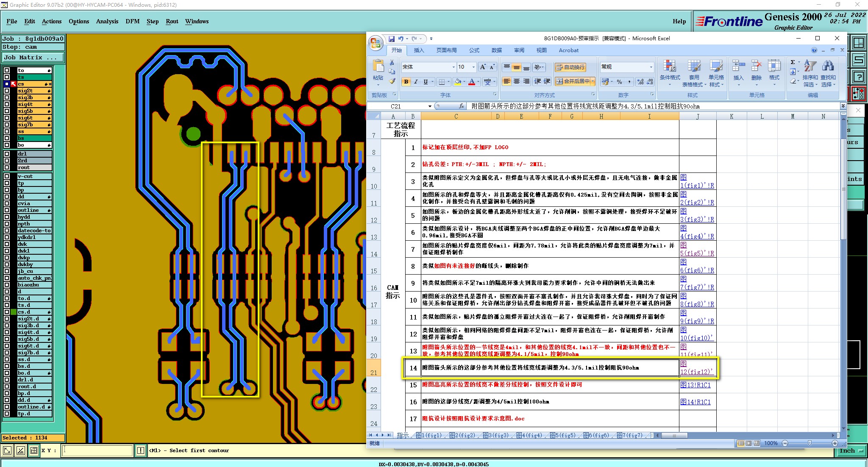This screenshot has height=467, width=868.
Task: Expand the Name Box dropdown arrow
Action: tap(430, 106)
